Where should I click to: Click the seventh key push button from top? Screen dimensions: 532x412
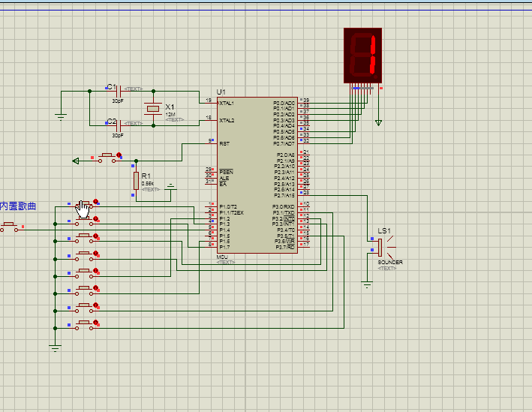click(84, 308)
